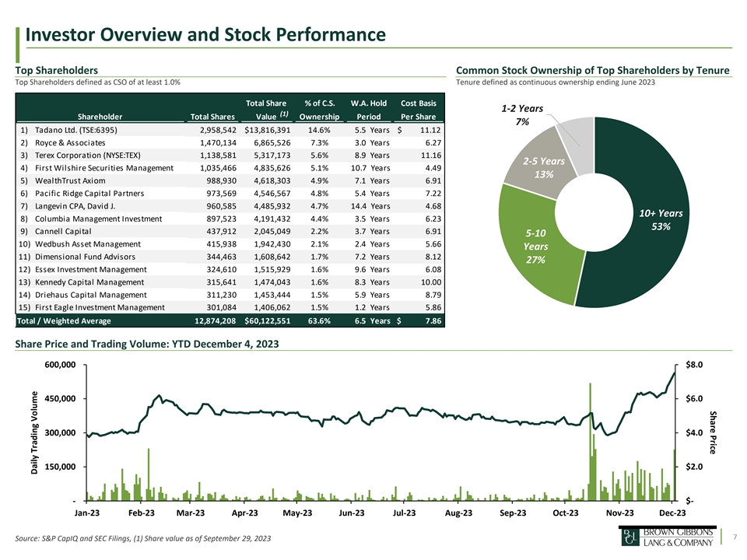Select the Terex Corporation (NYSE:TEX) row
Viewport: 747px width, 560px height.
[x=230, y=156]
